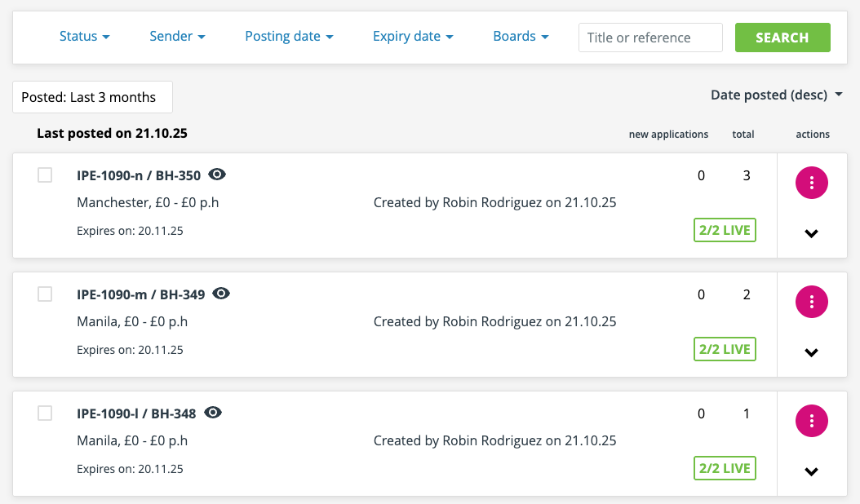Check the box for IPE-1090-l / BH-348
Viewport: 860px width, 504px height.
pyautogui.click(x=45, y=413)
